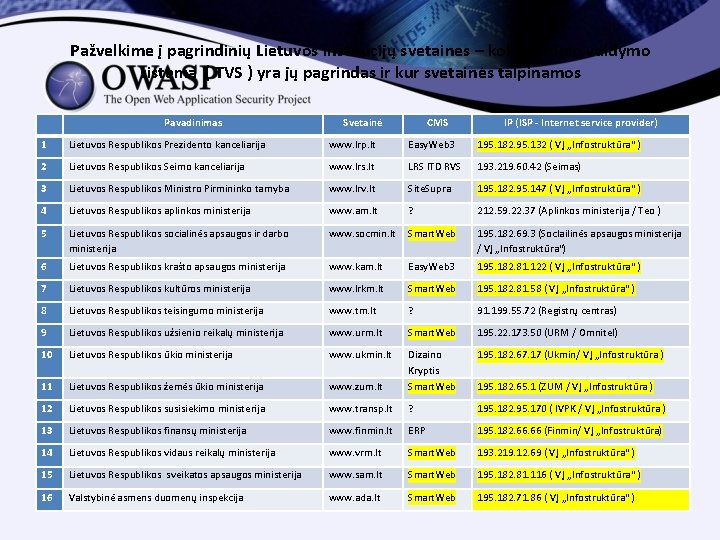Click žemės ūkio ministerija name
Viewport: 720px width, 540px height.
tap(166, 388)
